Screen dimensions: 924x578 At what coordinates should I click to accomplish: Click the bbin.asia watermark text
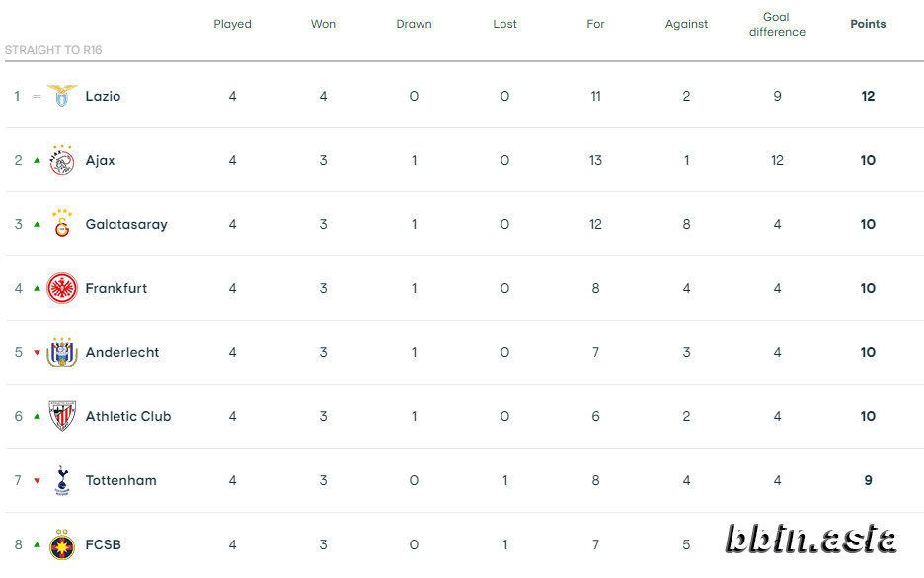[810, 540]
